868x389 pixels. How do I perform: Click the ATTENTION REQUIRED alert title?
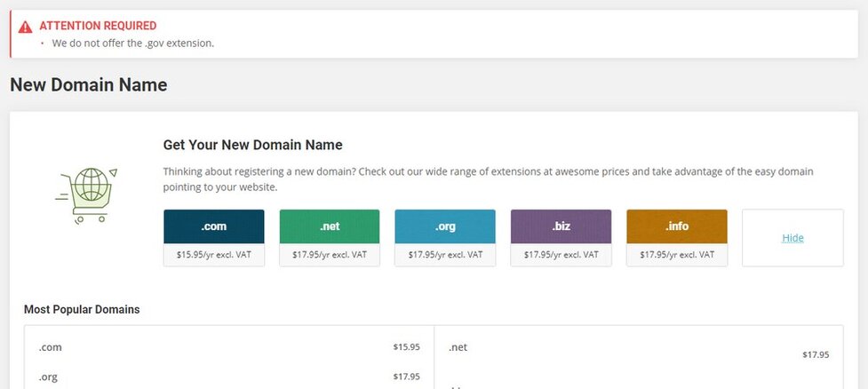click(98, 26)
